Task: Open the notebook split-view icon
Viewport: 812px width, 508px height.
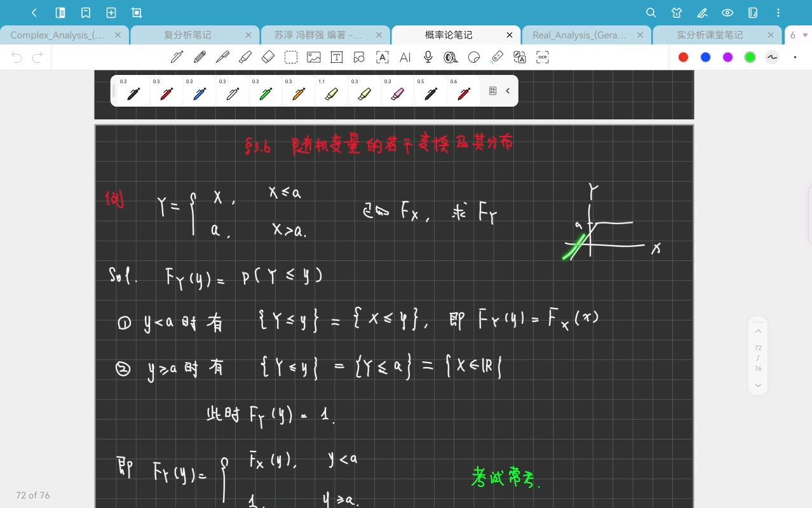Action: click(x=753, y=13)
